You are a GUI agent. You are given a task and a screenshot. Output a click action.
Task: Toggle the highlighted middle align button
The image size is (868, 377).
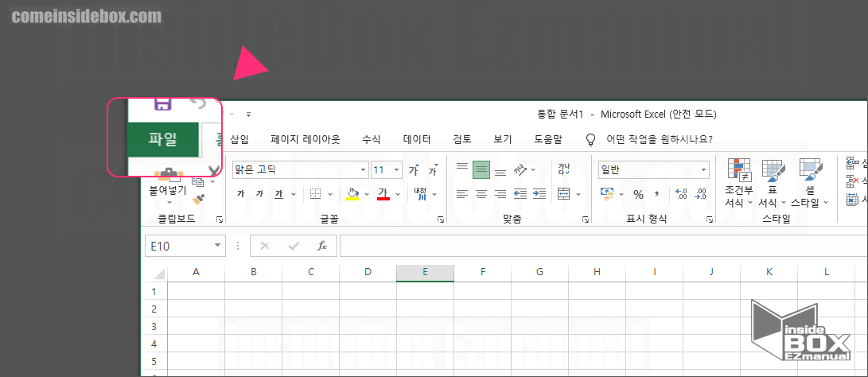tap(481, 170)
